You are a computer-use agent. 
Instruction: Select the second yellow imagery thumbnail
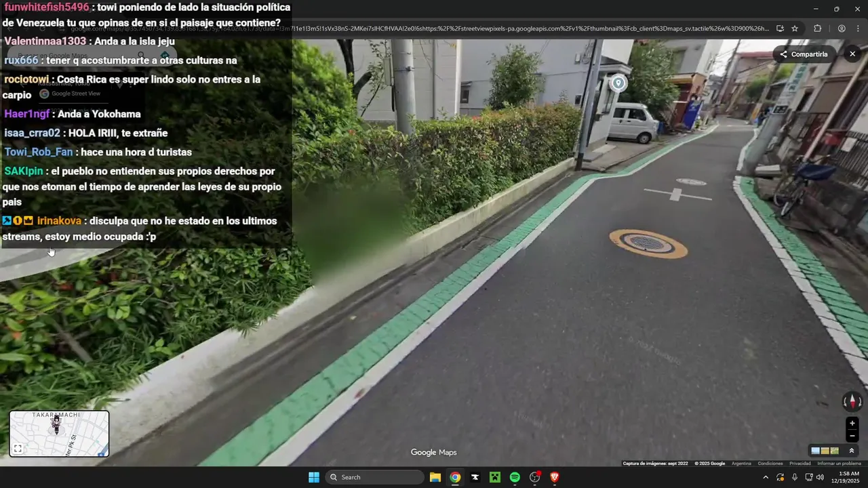825,451
